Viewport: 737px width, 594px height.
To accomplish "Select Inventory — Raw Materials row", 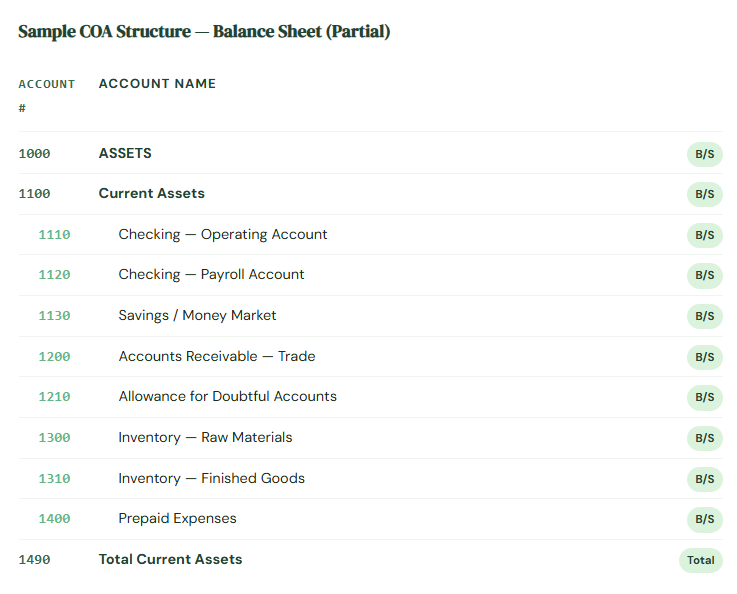I will click(205, 438).
